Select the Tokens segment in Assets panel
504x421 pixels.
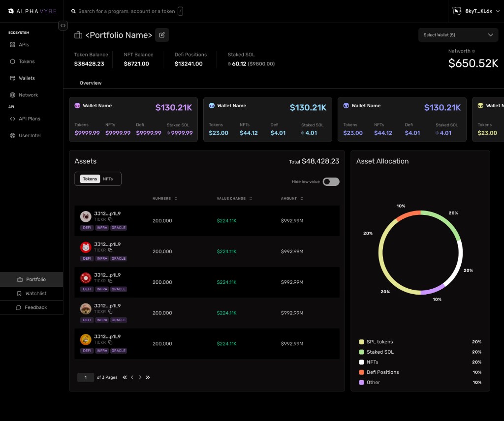(90, 179)
